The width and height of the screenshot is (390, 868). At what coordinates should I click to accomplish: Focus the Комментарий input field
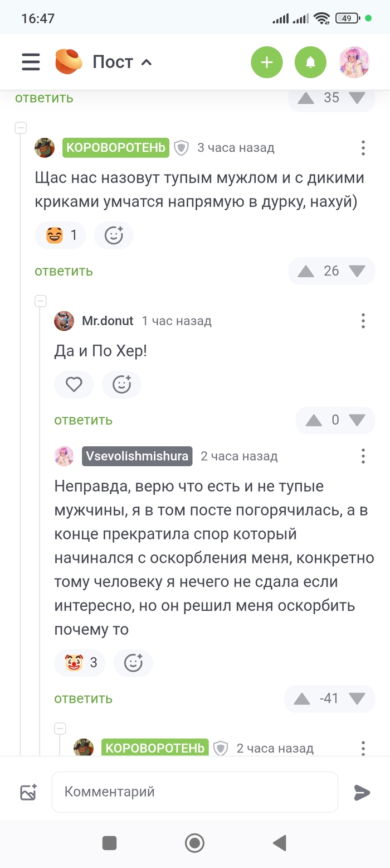[195, 792]
